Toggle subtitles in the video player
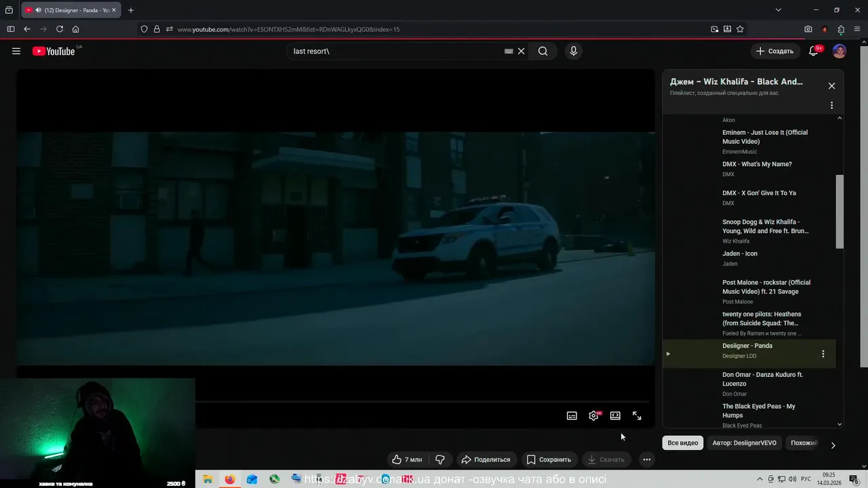 pyautogui.click(x=572, y=415)
